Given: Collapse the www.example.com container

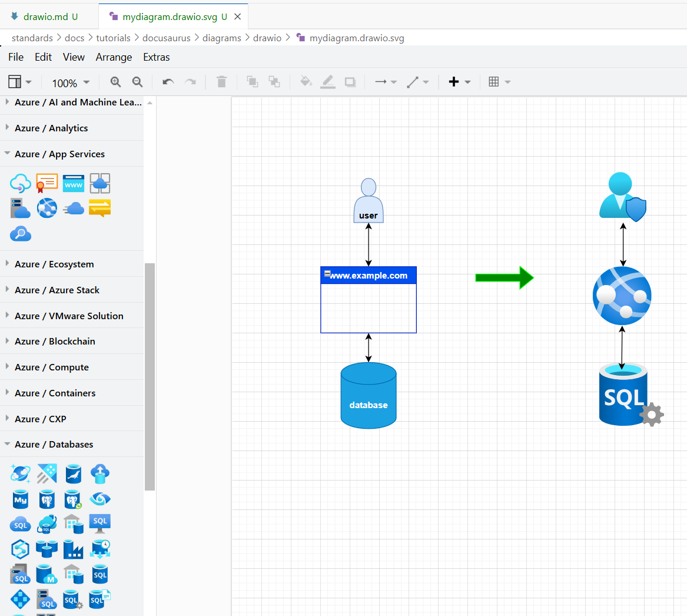Looking at the screenshot, I should [327, 273].
